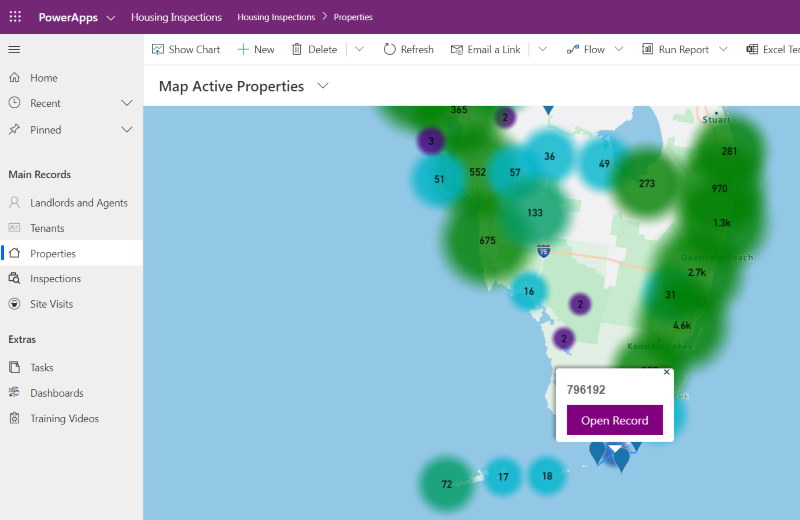Open Landlords and Agents
800x520 pixels.
(71, 203)
